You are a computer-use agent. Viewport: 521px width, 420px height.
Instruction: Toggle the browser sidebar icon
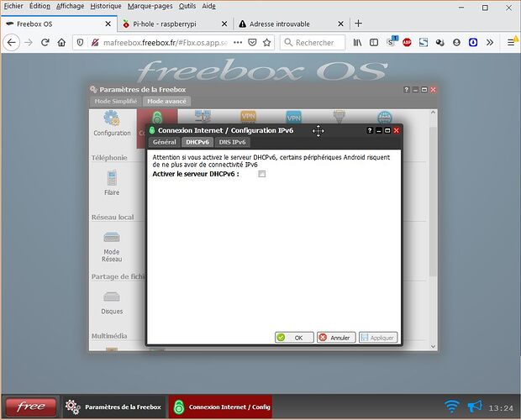[x=374, y=43]
